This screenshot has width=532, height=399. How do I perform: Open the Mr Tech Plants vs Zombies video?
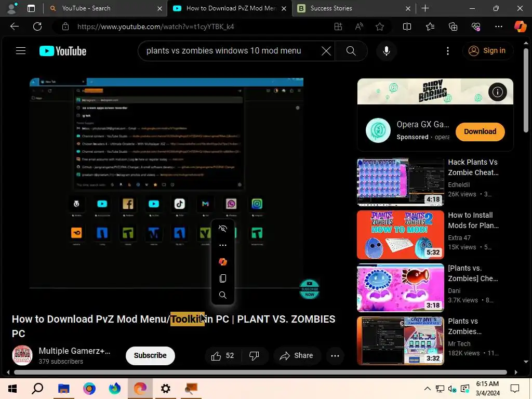(x=401, y=341)
